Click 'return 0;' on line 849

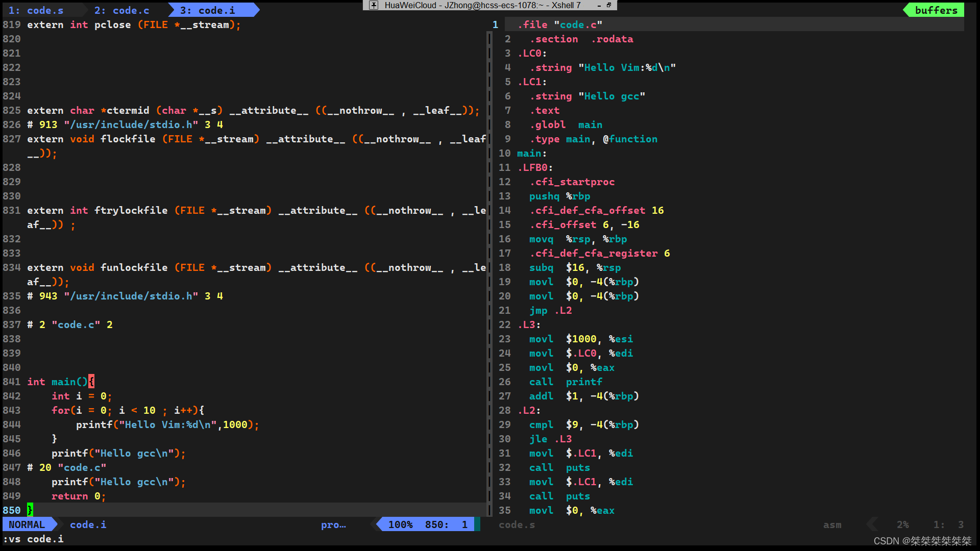click(79, 496)
